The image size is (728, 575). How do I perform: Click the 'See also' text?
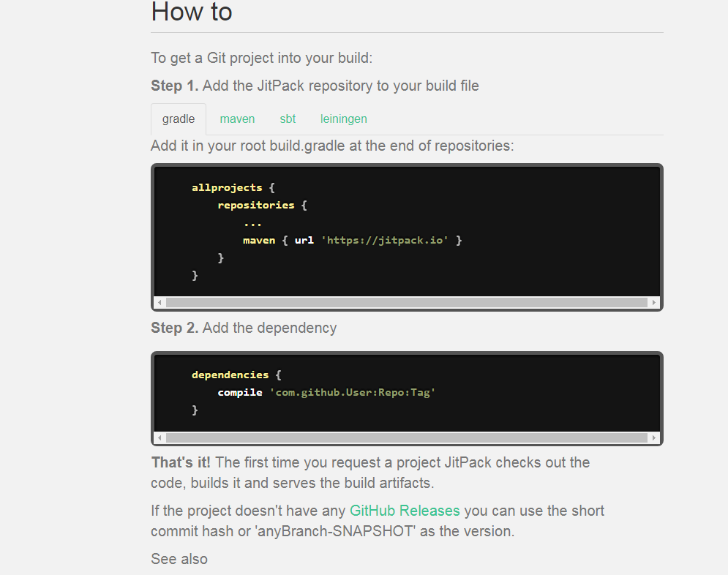pyautogui.click(x=179, y=559)
